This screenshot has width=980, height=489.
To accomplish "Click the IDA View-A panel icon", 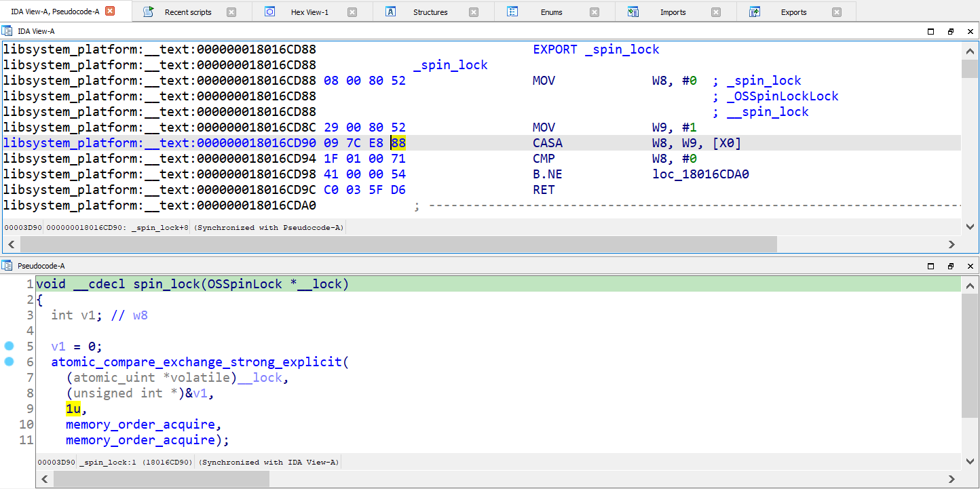I will [x=7, y=31].
